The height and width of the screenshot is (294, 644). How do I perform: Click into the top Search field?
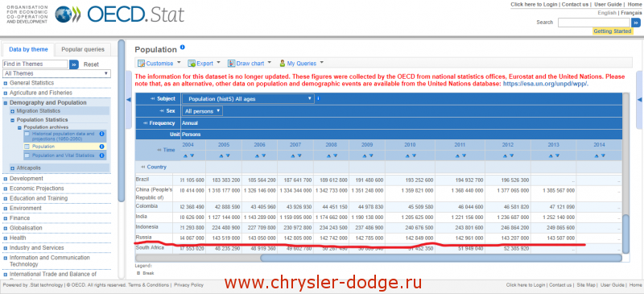tap(593, 23)
